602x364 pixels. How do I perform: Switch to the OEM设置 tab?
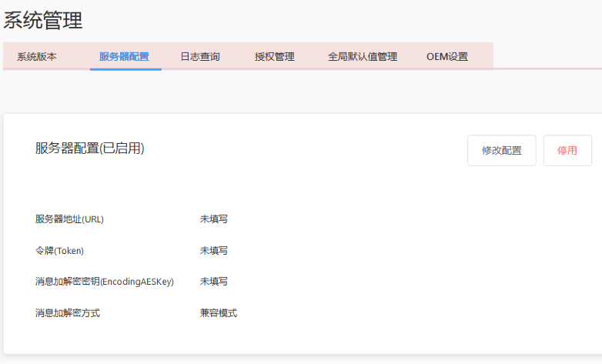coord(447,56)
